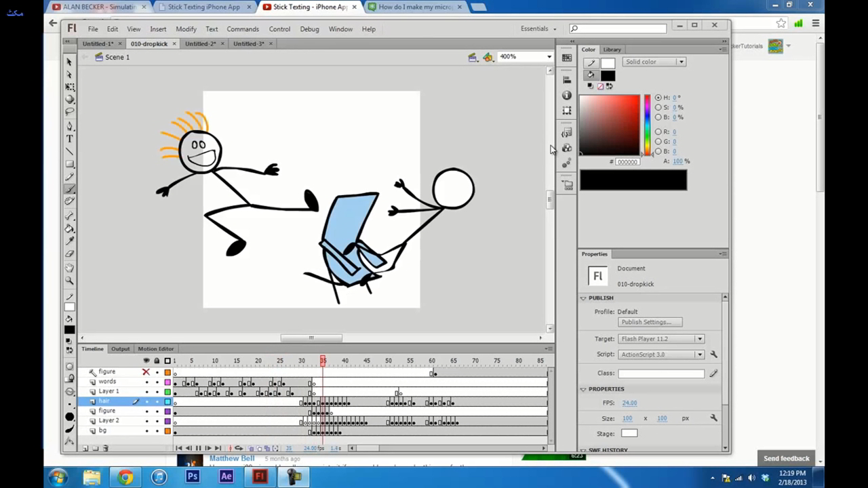Image resolution: width=868 pixels, height=488 pixels.
Task: Click the ActionScript settings wrench icon
Action: coord(713,354)
